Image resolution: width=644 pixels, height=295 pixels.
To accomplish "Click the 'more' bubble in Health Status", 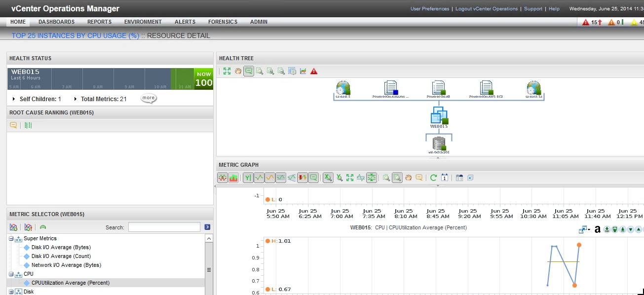I will pos(149,98).
